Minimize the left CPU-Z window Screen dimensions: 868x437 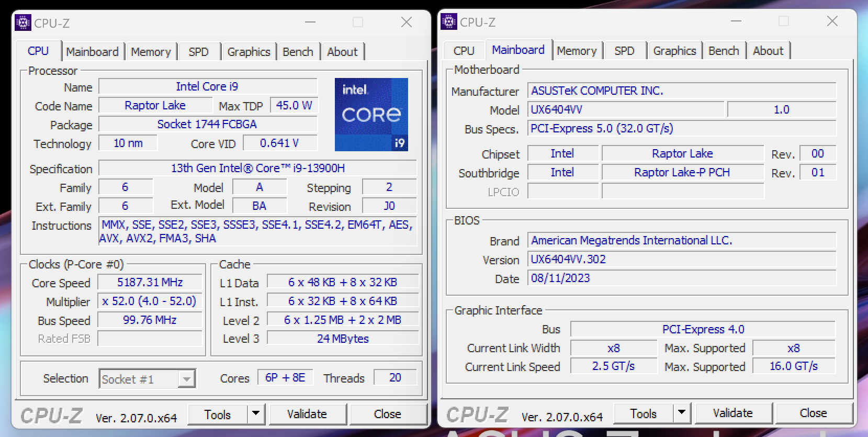[310, 22]
